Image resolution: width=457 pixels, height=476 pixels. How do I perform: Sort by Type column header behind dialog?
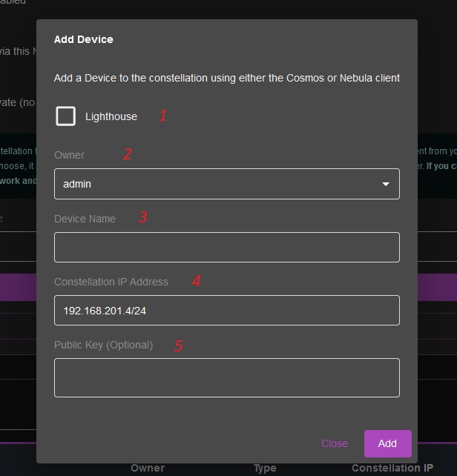point(265,468)
